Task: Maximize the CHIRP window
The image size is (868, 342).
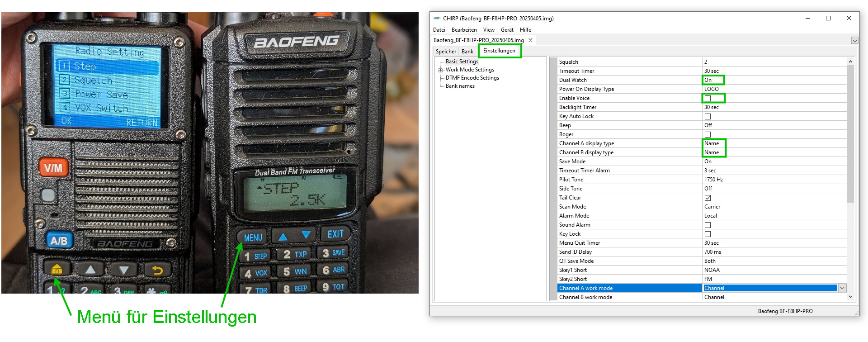Action: (828, 19)
